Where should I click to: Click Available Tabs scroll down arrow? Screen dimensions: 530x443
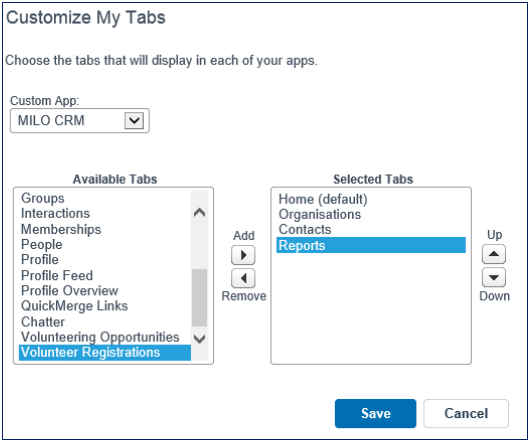pos(200,339)
